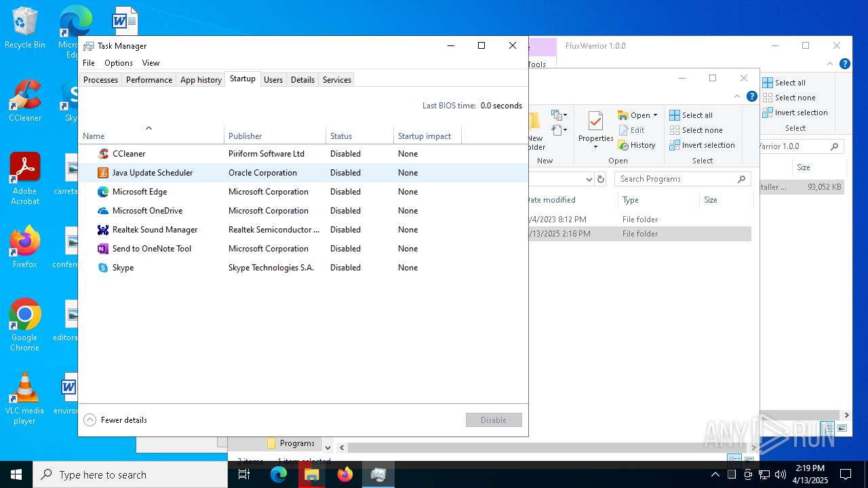Screen dimensions: 868x488
Task: Switch to the App history tab
Action: [x=201, y=80]
